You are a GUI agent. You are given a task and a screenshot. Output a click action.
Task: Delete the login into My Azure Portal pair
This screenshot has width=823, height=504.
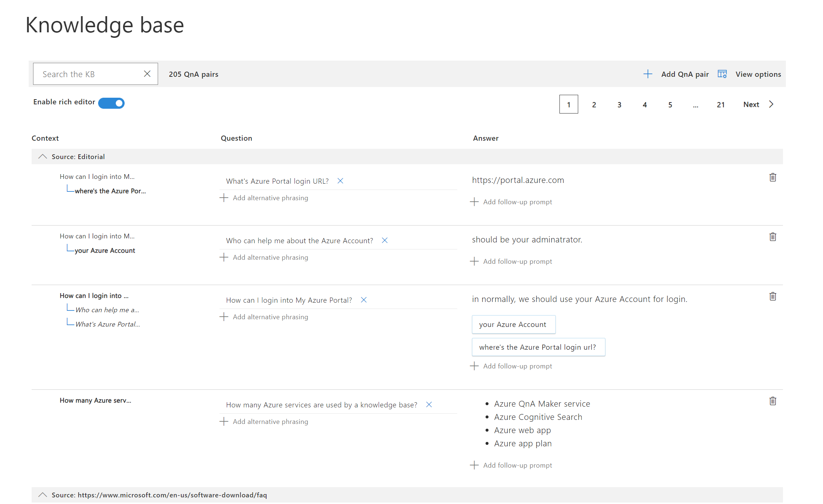point(773,296)
